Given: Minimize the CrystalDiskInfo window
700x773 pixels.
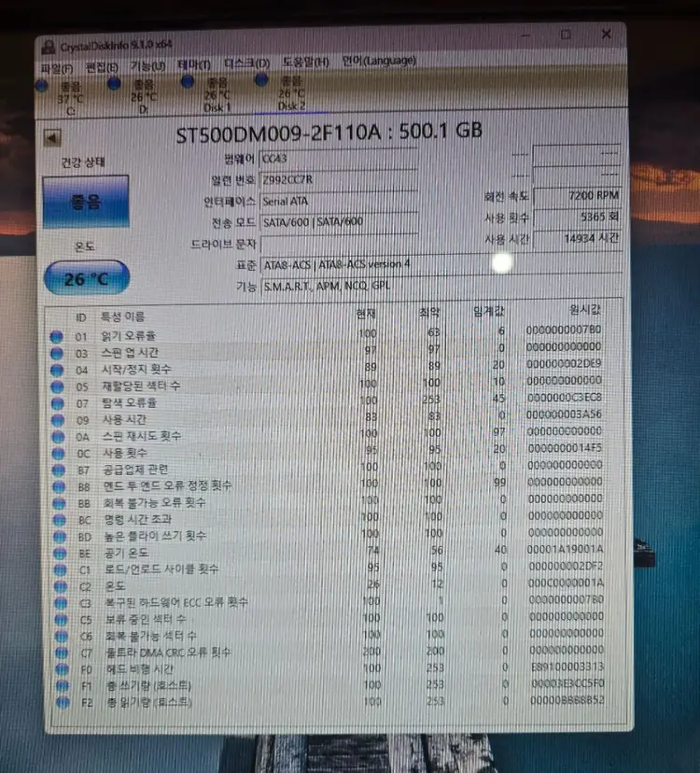Looking at the screenshot, I should tap(526, 35).
